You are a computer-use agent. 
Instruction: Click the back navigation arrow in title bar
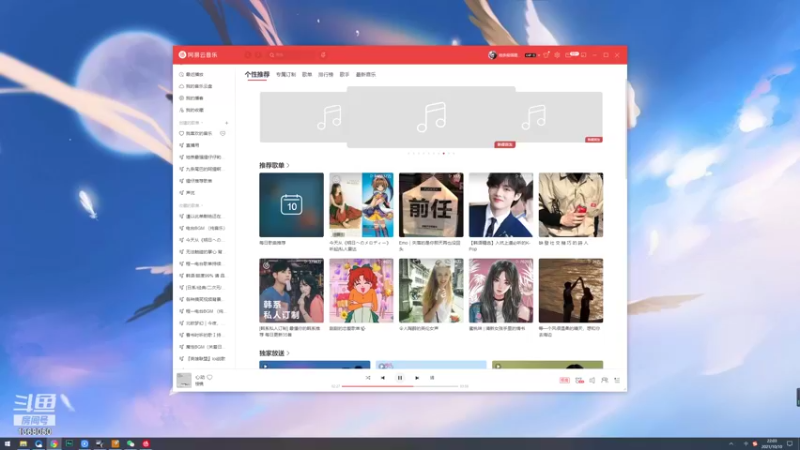[248, 55]
